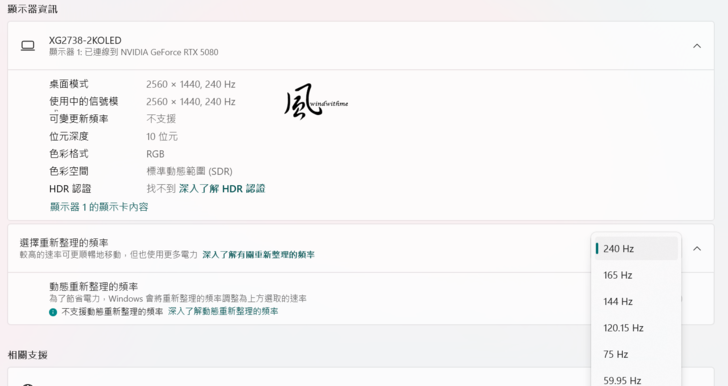Open learn more about refresh rate link
This screenshot has width=728, height=386.
click(x=259, y=255)
